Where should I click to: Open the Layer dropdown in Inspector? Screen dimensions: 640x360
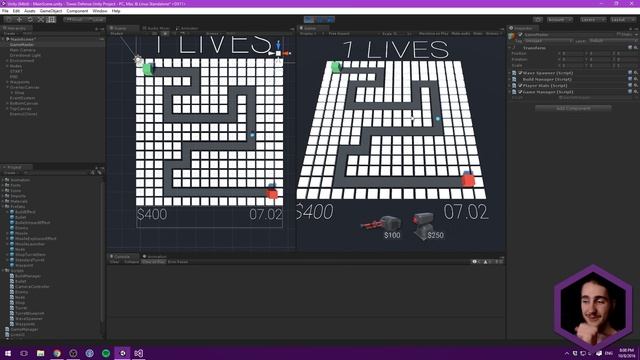[x=612, y=41]
